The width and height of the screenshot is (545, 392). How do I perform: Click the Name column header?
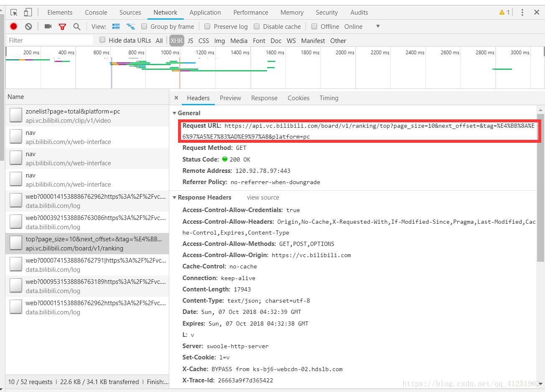click(87, 97)
